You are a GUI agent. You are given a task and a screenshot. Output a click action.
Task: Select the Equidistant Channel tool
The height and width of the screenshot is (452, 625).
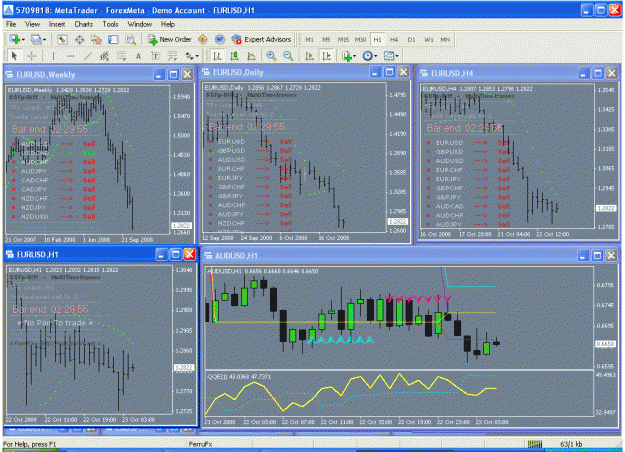(x=104, y=56)
